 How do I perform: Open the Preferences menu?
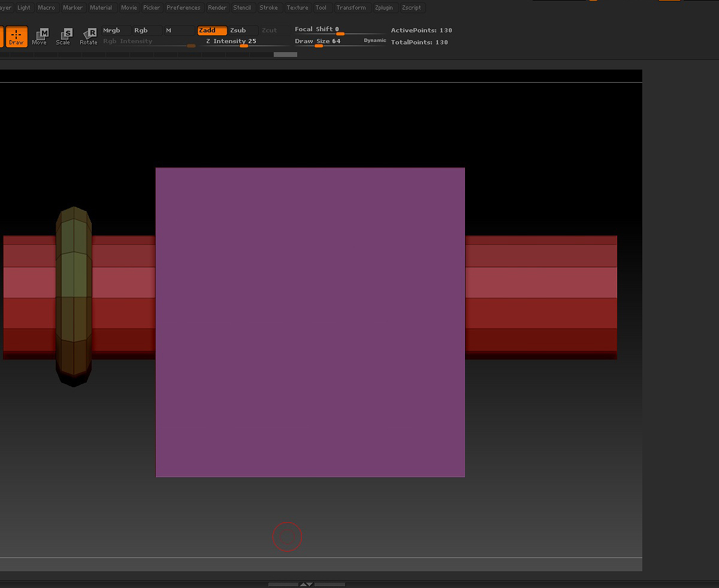point(183,8)
